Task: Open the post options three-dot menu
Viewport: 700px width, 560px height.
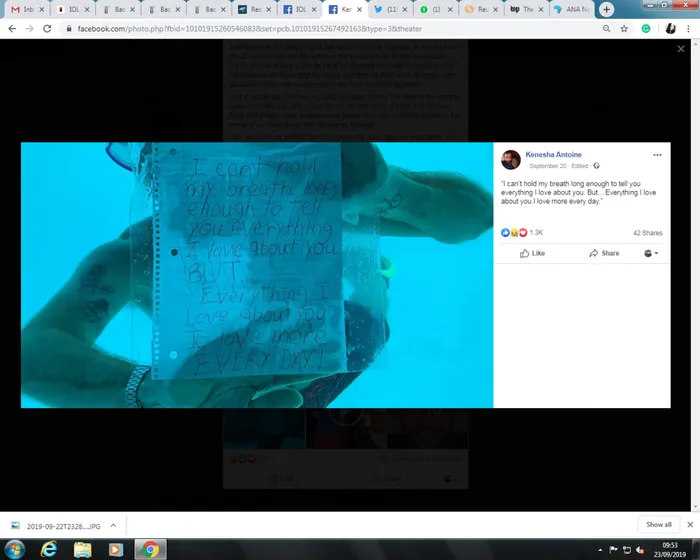Action: pyautogui.click(x=657, y=156)
